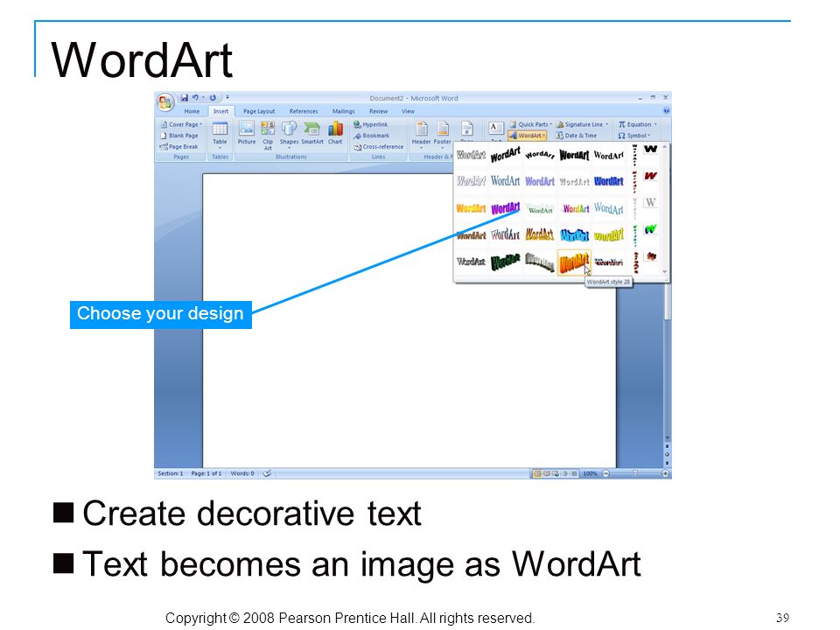This screenshot has width=840, height=630.
Task: Select the flat orange WordArt in the third row
Action: (x=471, y=208)
